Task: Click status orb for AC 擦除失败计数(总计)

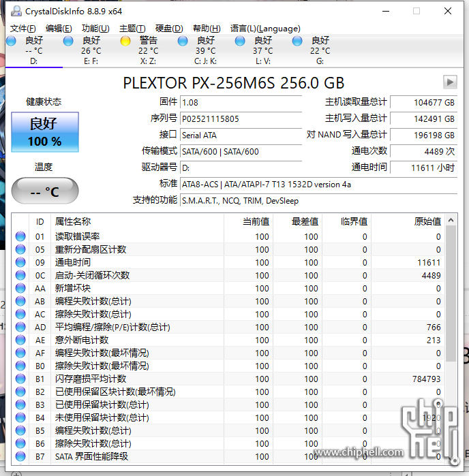Action: tap(20, 314)
